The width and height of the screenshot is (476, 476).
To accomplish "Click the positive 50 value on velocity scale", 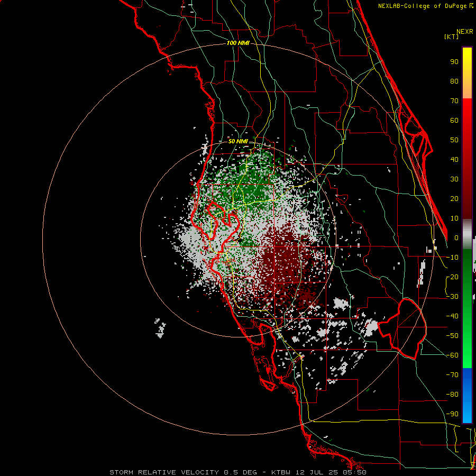I will click(x=454, y=140).
